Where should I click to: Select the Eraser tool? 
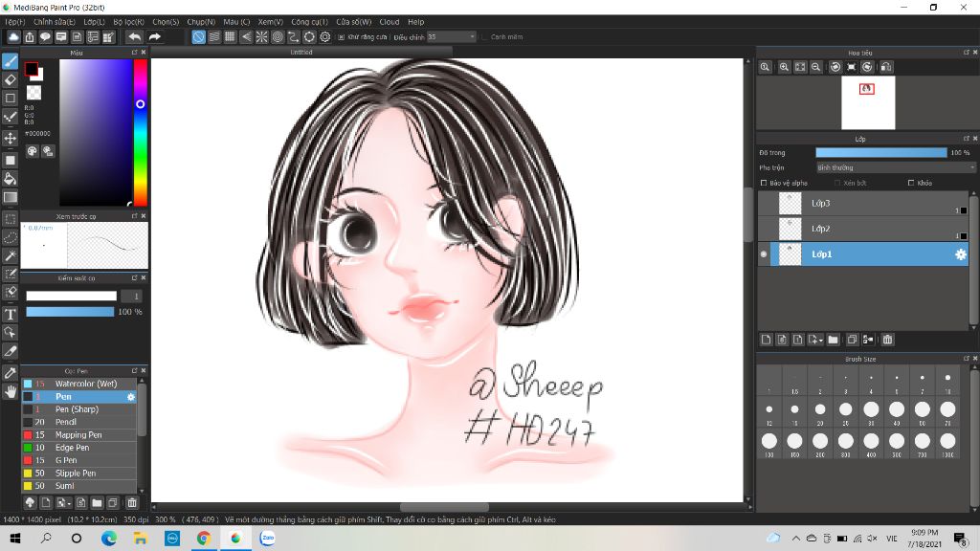click(x=10, y=80)
